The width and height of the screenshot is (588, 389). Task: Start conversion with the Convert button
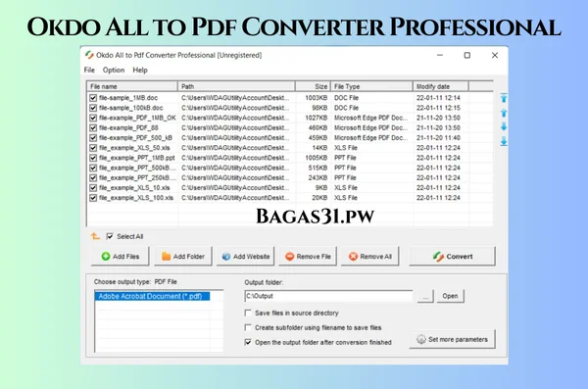(x=452, y=257)
